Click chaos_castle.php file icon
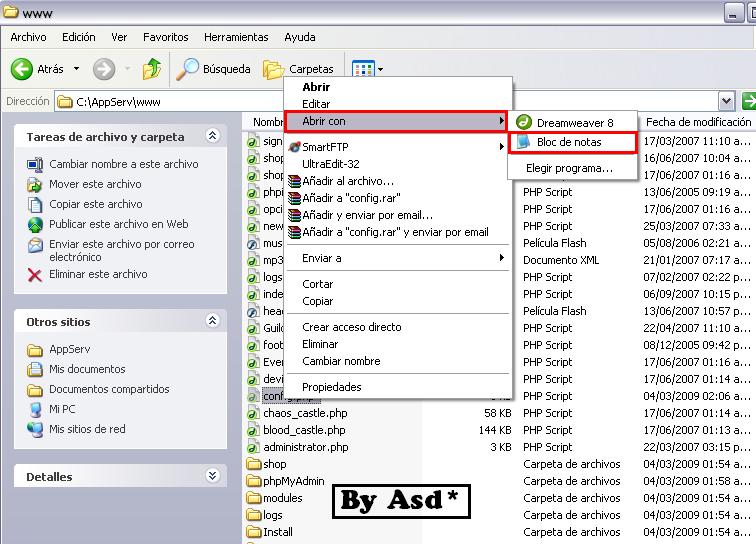Viewport: 756px width, 544px height. pos(253,413)
